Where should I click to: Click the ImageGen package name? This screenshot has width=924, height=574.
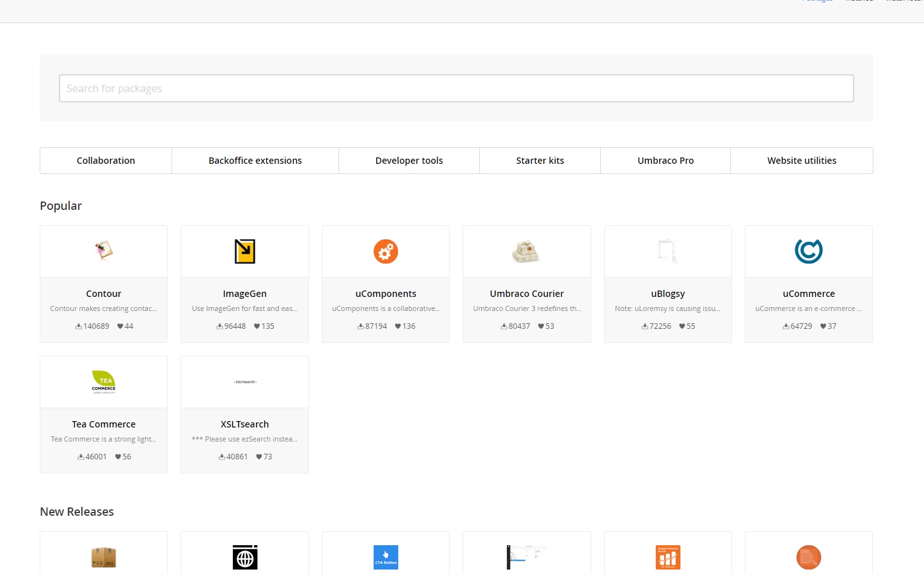pos(244,294)
